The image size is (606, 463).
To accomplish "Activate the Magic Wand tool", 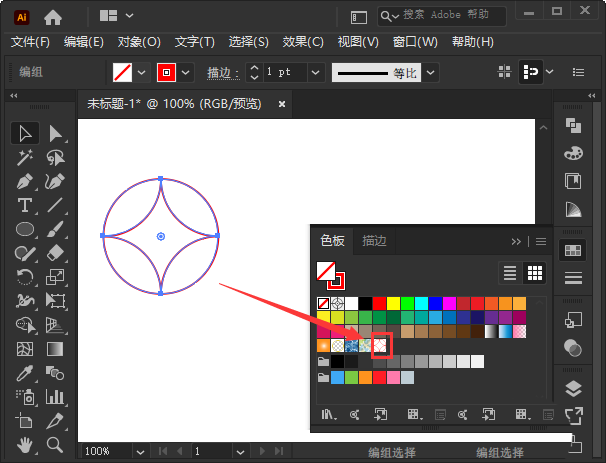I will point(25,158).
